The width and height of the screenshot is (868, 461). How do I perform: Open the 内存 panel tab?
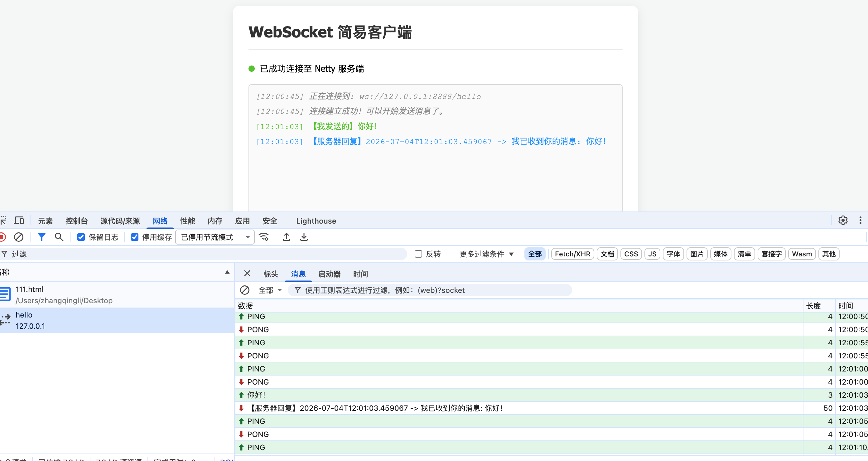pyautogui.click(x=215, y=221)
